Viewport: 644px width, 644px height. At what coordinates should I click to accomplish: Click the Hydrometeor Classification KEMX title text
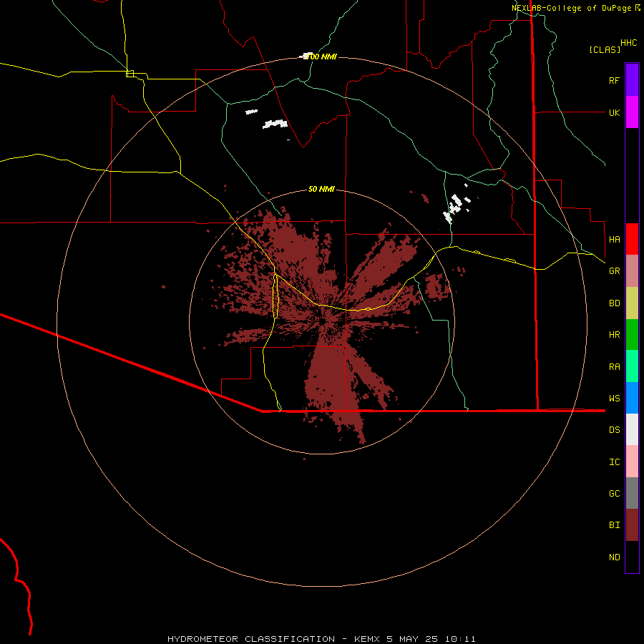[321, 639]
